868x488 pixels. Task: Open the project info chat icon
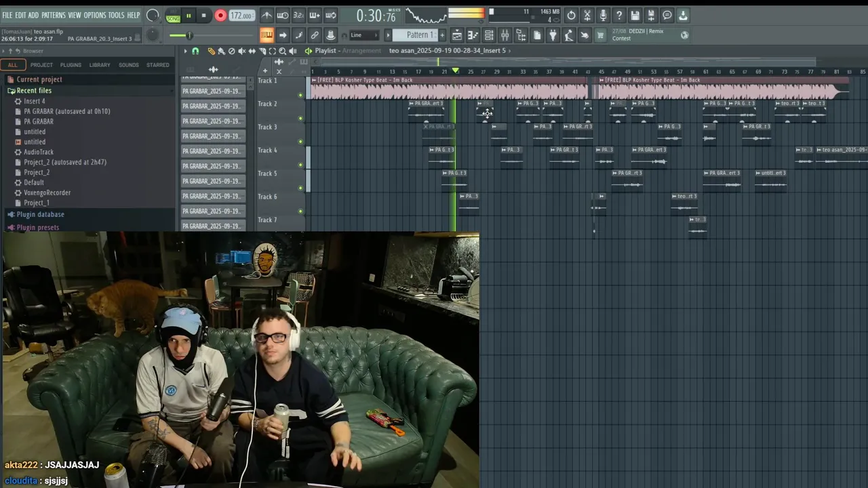click(x=667, y=15)
